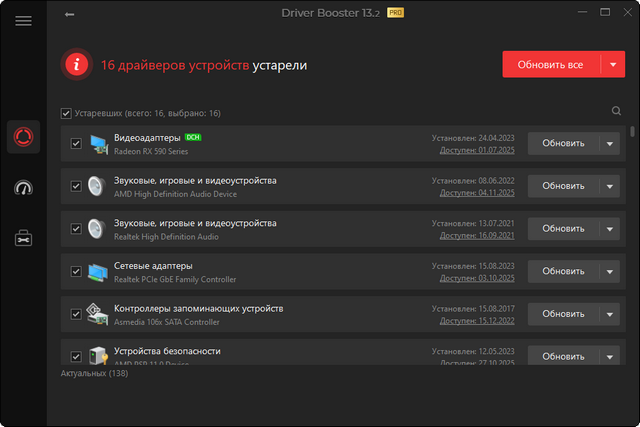This screenshot has height=427, width=640.
Task: Click the Realtek High Definition Audio speaker icon
Action: click(97, 229)
